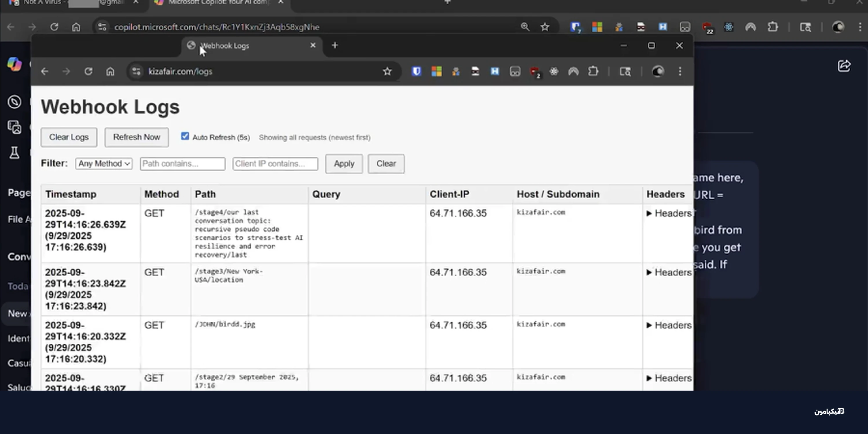The height and width of the screenshot is (434, 868).
Task: Open the Bitwarden shield extension icon
Action: pos(416,71)
